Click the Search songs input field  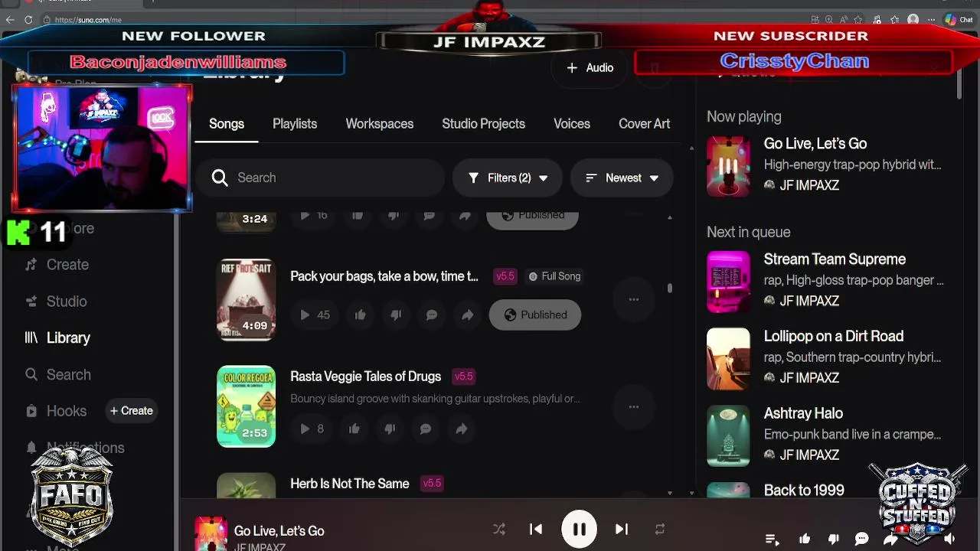tap(320, 178)
